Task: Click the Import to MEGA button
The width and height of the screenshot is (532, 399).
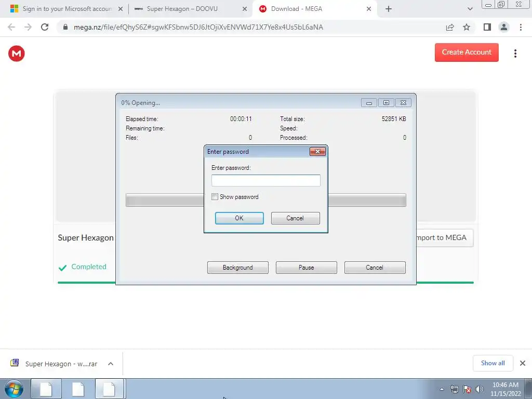Action: click(x=445, y=238)
